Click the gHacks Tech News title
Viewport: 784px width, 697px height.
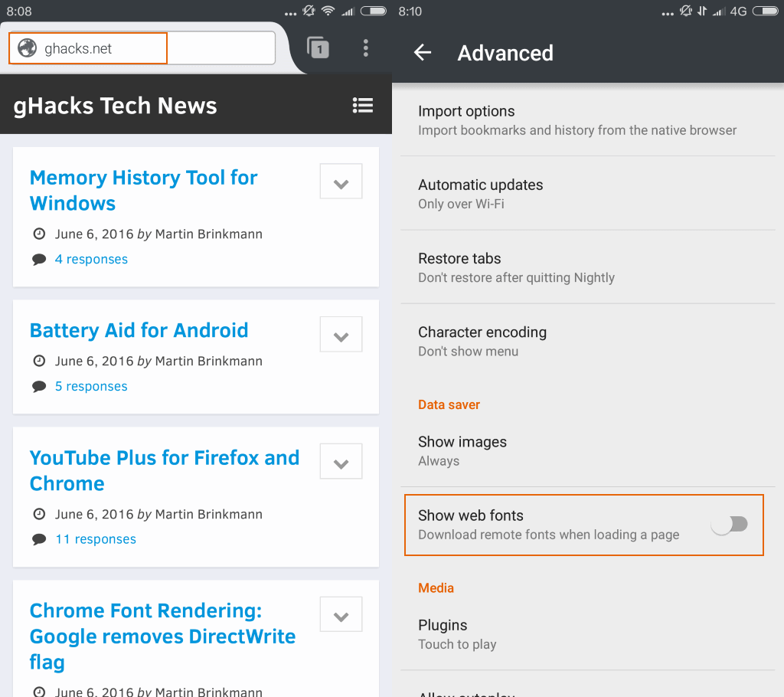(x=115, y=106)
